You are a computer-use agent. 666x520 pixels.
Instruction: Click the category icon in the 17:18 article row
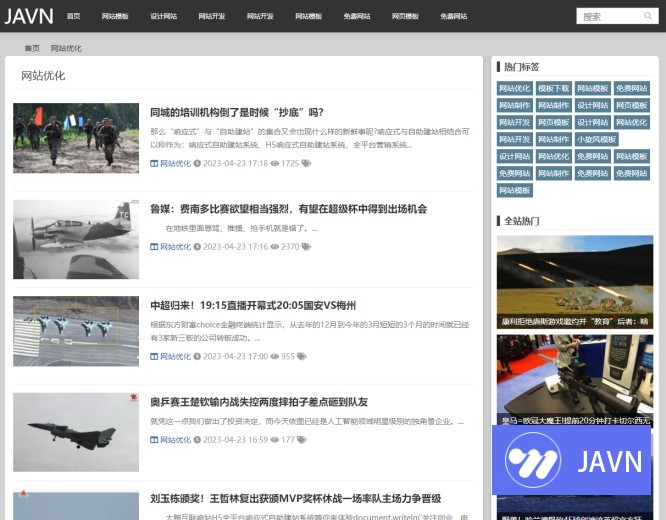click(154, 163)
